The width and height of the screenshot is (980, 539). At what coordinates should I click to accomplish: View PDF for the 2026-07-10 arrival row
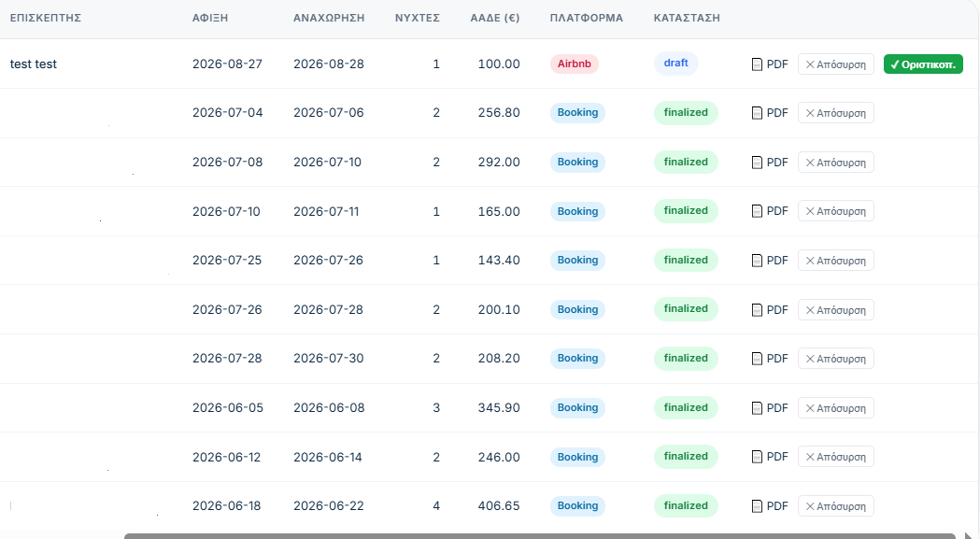point(770,211)
